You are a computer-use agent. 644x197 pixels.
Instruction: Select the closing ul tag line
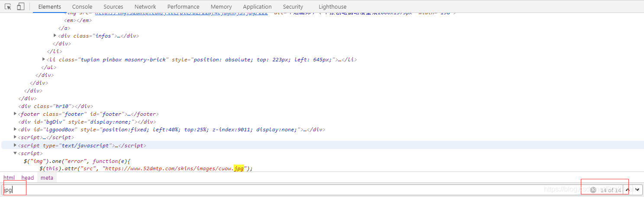(49, 67)
